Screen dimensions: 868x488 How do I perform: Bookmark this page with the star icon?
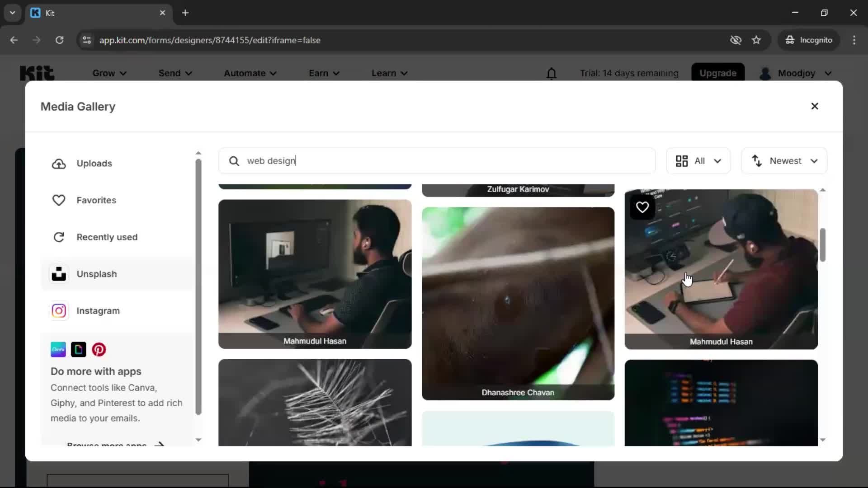(756, 40)
